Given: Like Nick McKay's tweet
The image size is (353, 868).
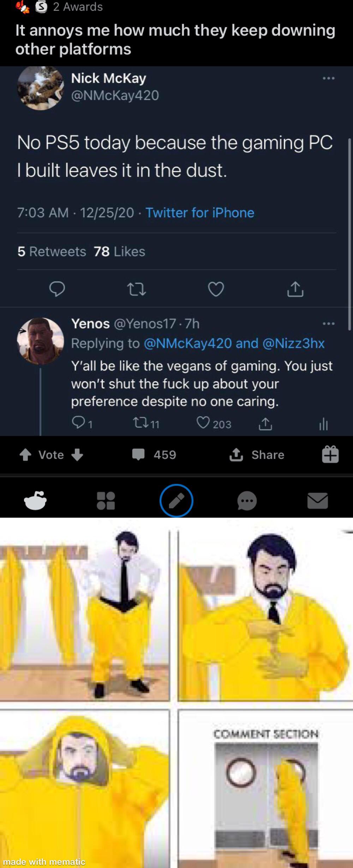Looking at the screenshot, I should coord(216,289).
